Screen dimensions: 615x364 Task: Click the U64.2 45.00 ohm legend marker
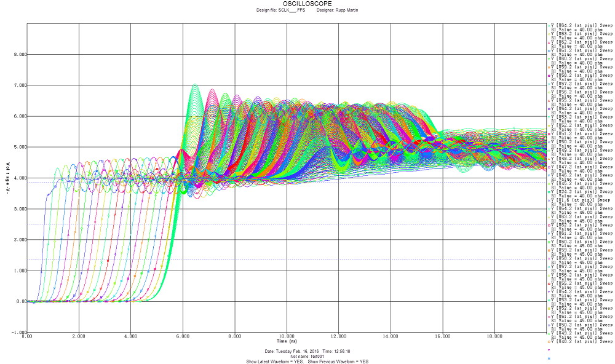pos(549,208)
